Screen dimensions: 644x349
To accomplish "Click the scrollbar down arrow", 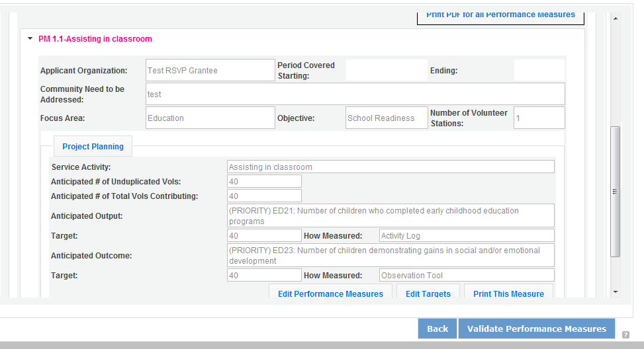I will [615, 291].
